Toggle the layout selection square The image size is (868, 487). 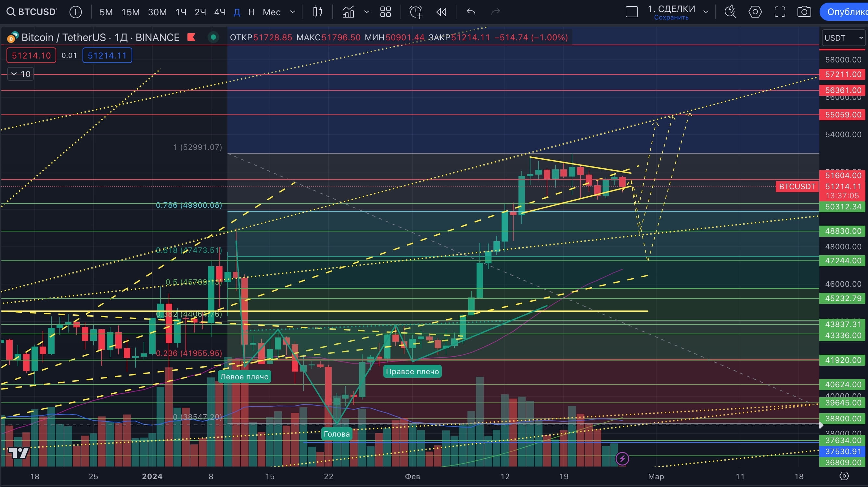pyautogui.click(x=632, y=12)
